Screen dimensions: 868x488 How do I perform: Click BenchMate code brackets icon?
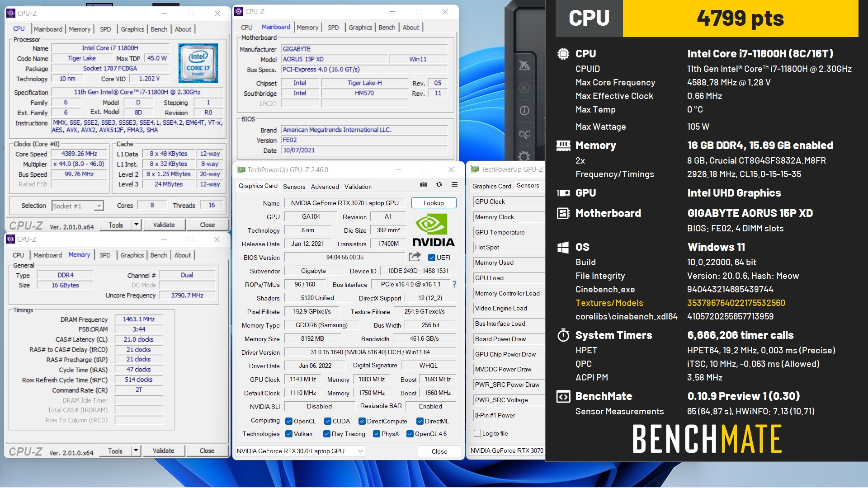tap(563, 396)
